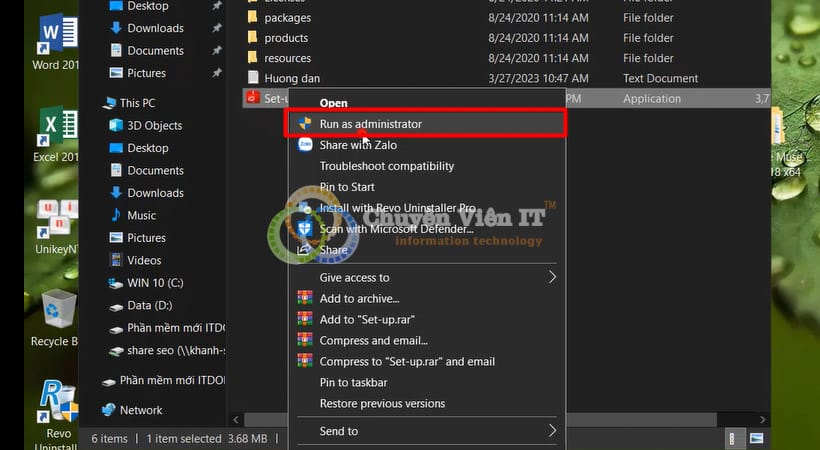Switch to large icons view in status bar
820x450 pixels.
[x=756, y=438]
